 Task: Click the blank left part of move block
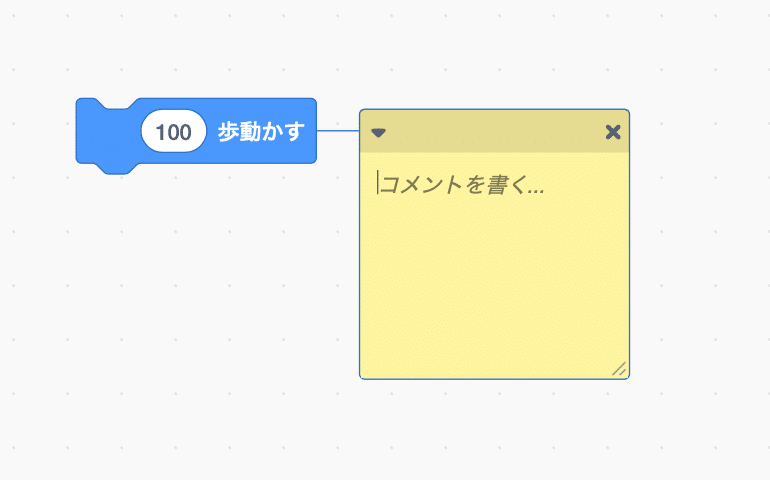108,133
